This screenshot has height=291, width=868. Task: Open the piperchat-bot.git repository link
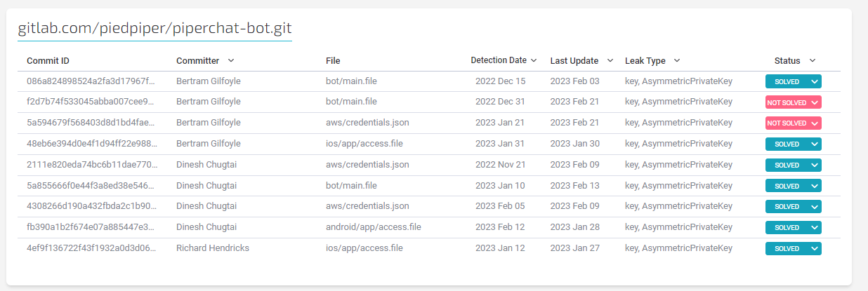click(154, 28)
